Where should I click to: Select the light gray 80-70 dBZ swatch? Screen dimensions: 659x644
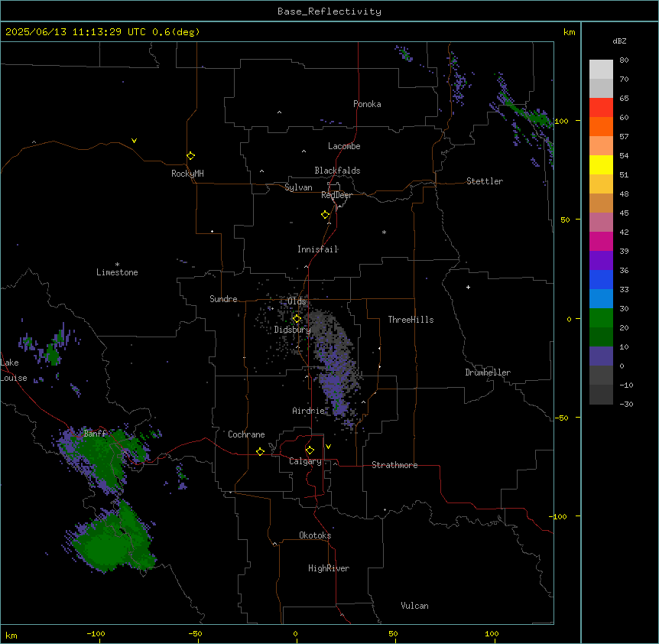tap(601, 70)
